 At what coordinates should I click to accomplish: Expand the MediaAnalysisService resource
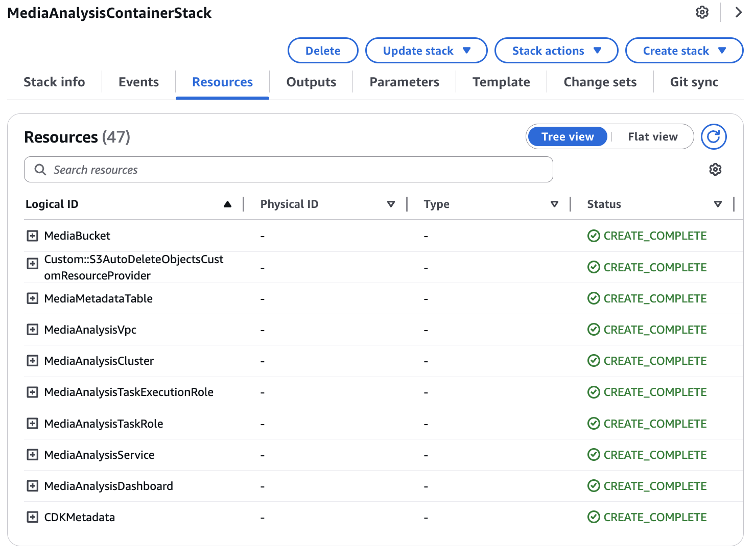[32, 455]
